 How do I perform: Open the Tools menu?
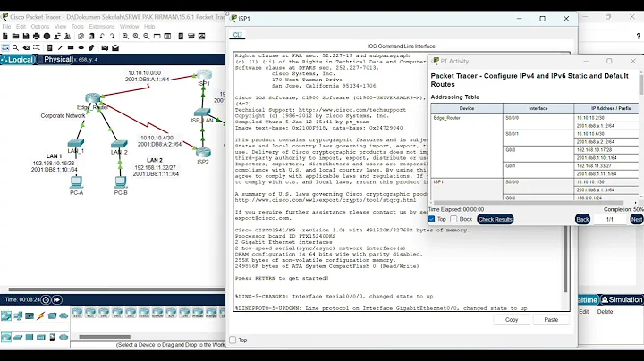(x=77, y=26)
